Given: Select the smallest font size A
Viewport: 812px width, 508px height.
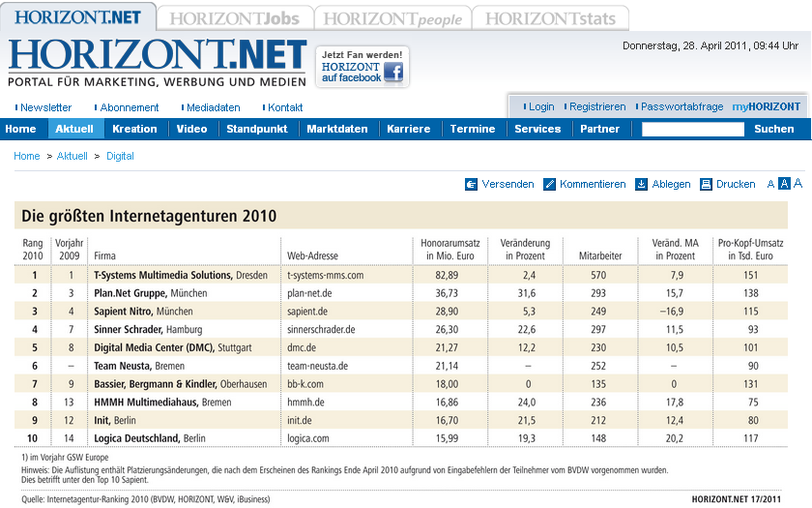Looking at the screenshot, I should pos(770,184).
